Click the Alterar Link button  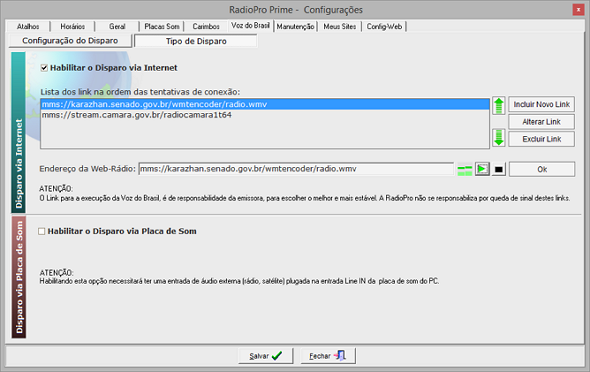(x=541, y=121)
